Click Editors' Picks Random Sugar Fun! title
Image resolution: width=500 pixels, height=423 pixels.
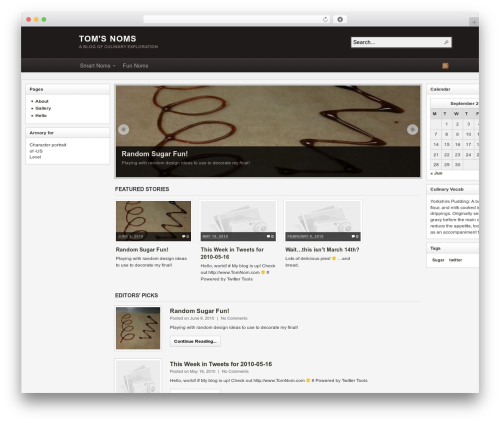coord(199,311)
